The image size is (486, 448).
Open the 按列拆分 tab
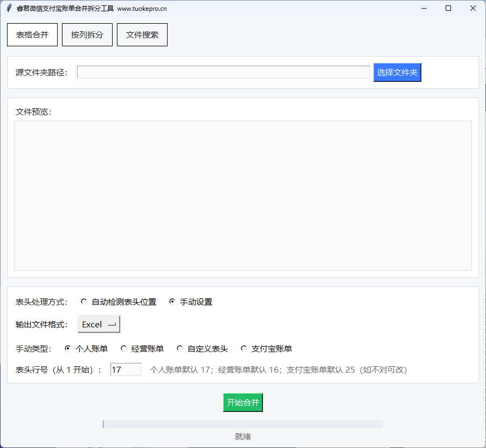coord(87,35)
